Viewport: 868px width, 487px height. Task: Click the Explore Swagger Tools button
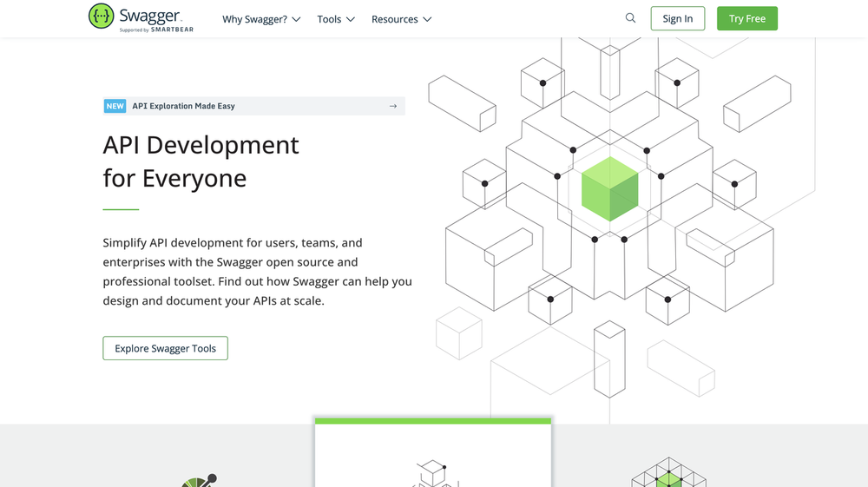[x=165, y=348]
